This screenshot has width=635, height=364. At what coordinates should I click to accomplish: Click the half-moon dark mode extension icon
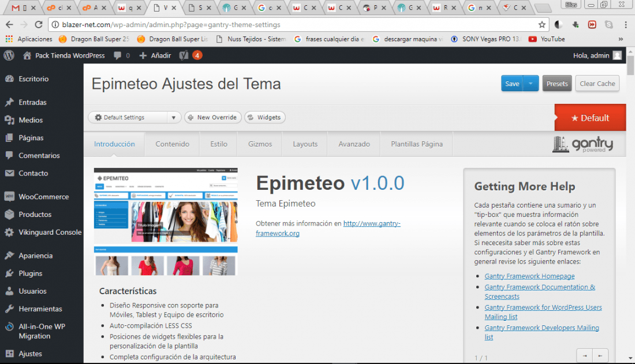(x=558, y=25)
